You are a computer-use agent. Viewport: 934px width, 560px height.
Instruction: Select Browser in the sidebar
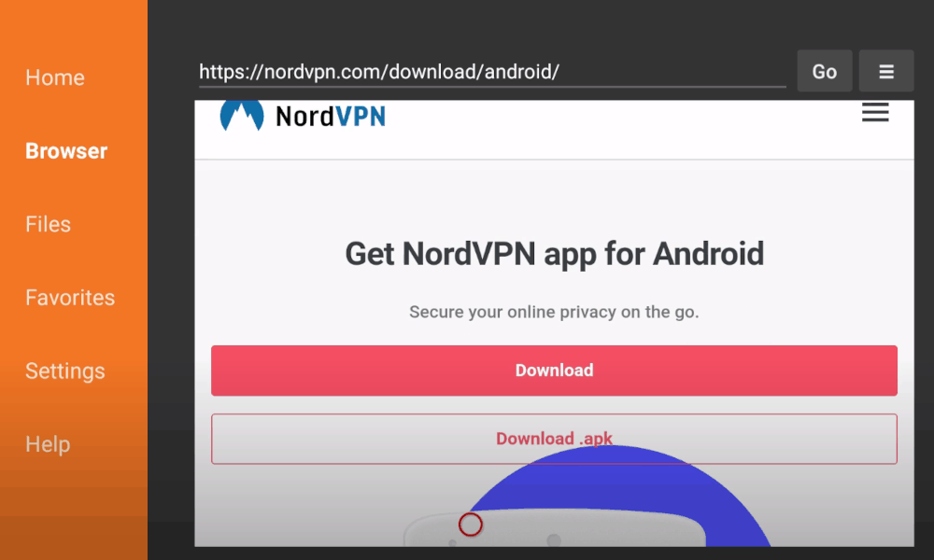tap(66, 150)
